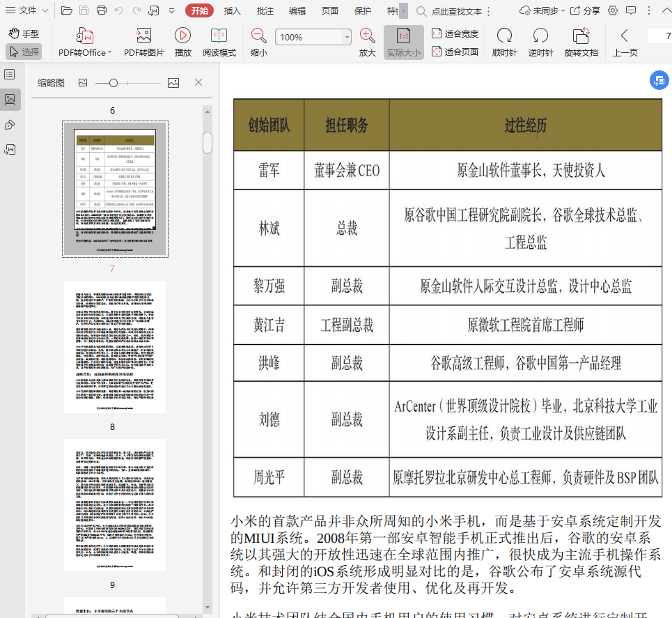Click the print icon in title bar
The image size is (672, 618).
tap(102, 10)
